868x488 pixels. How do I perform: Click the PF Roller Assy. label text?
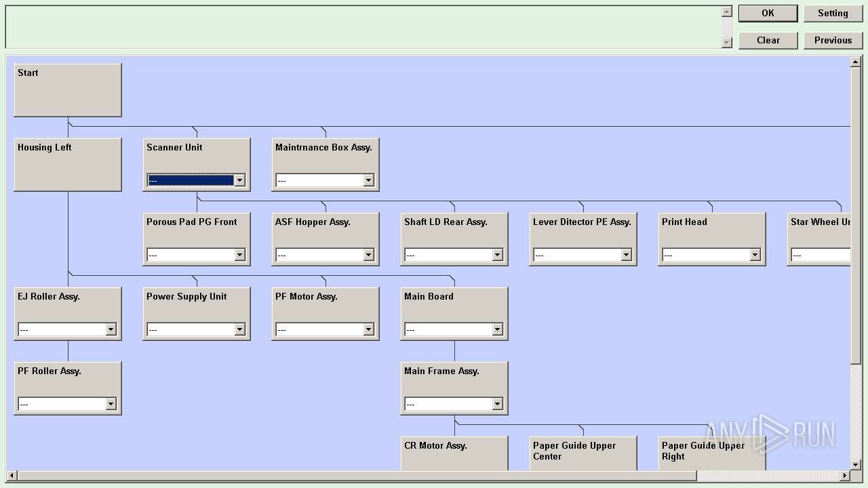click(49, 371)
